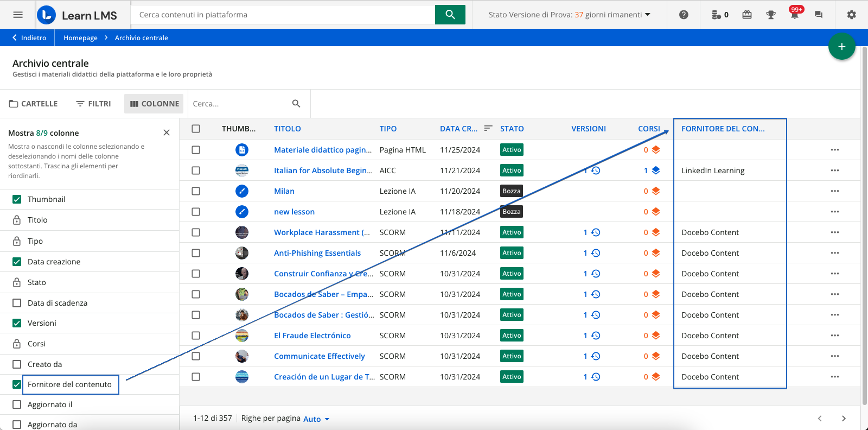This screenshot has width=868, height=430.
Task: Check the Creato da column
Action: pyautogui.click(x=17, y=364)
